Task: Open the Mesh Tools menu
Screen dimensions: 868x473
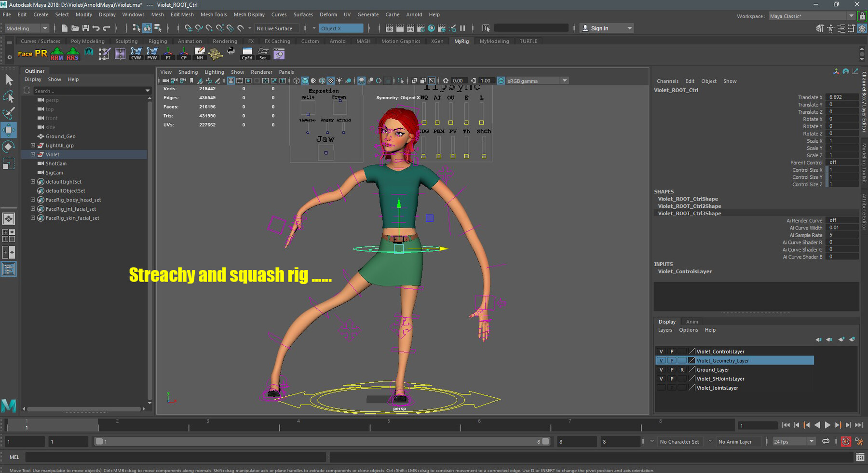Action: tap(213, 14)
